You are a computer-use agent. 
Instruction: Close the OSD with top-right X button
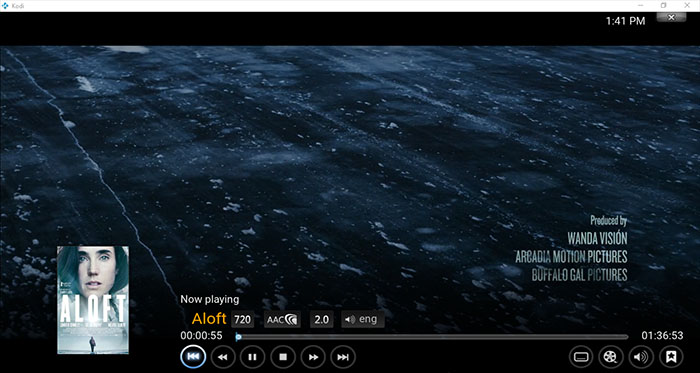point(671,17)
